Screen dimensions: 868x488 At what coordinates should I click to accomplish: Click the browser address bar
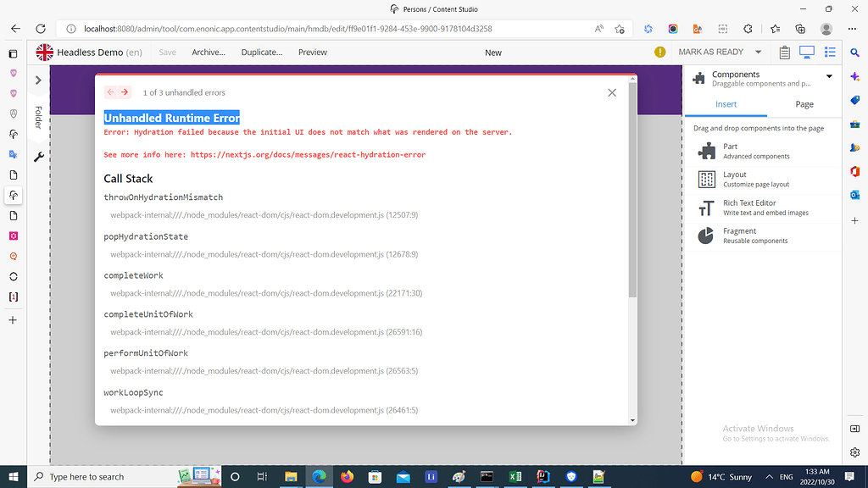point(339,28)
